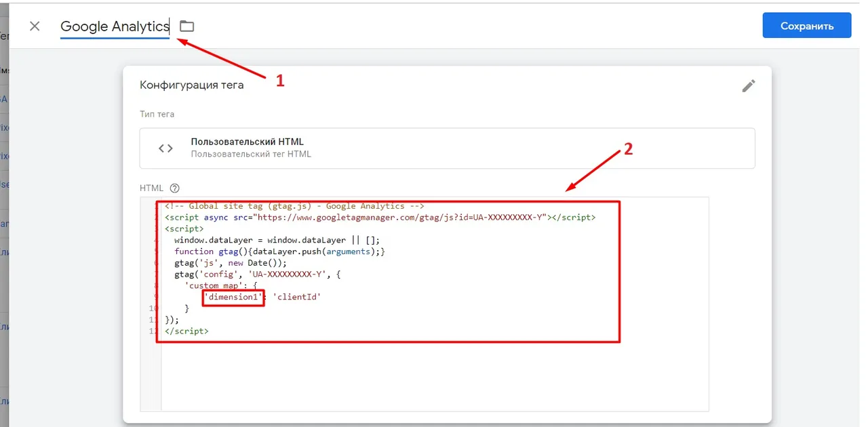Screen dimensions: 868x427
Task: Click the Сохранить button
Action: pyautogui.click(x=806, y=26)
